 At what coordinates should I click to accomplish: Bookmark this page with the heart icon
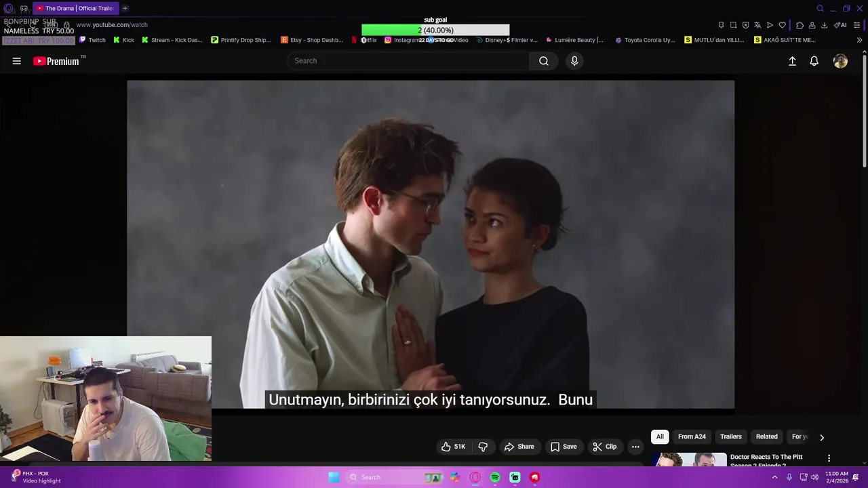[x=782, y=25]
